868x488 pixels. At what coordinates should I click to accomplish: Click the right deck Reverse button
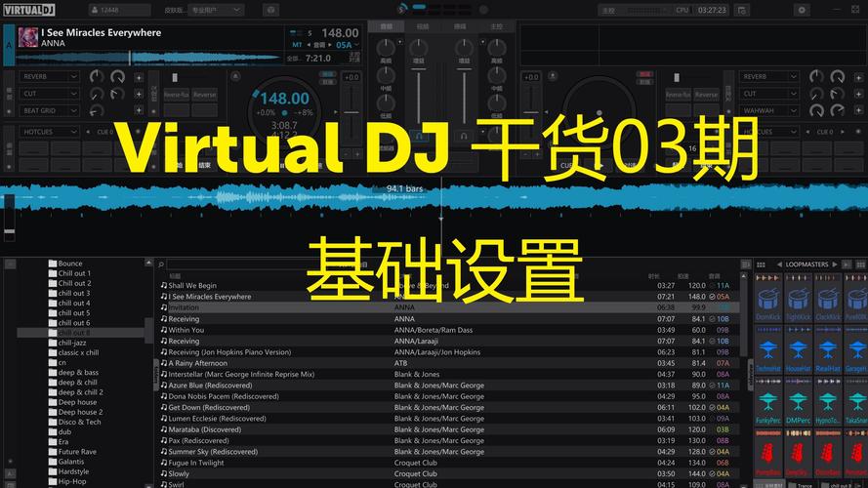(x=706, y=95)
